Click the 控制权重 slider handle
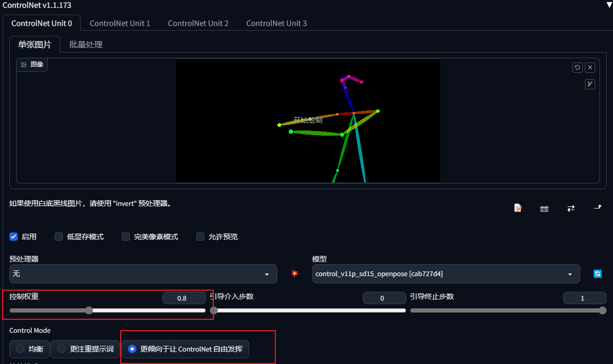Screen dimensions: 613x364 pyautogui.click(x=89, y=310)
